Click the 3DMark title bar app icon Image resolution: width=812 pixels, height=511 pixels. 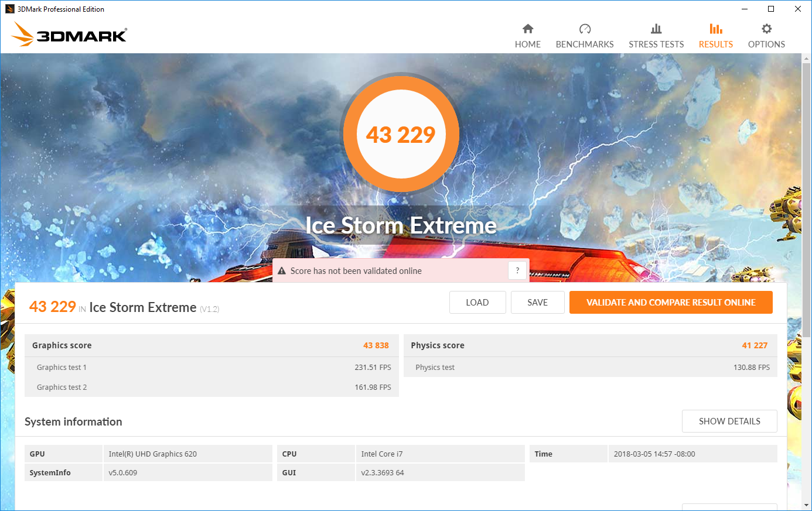click(9, 9)
